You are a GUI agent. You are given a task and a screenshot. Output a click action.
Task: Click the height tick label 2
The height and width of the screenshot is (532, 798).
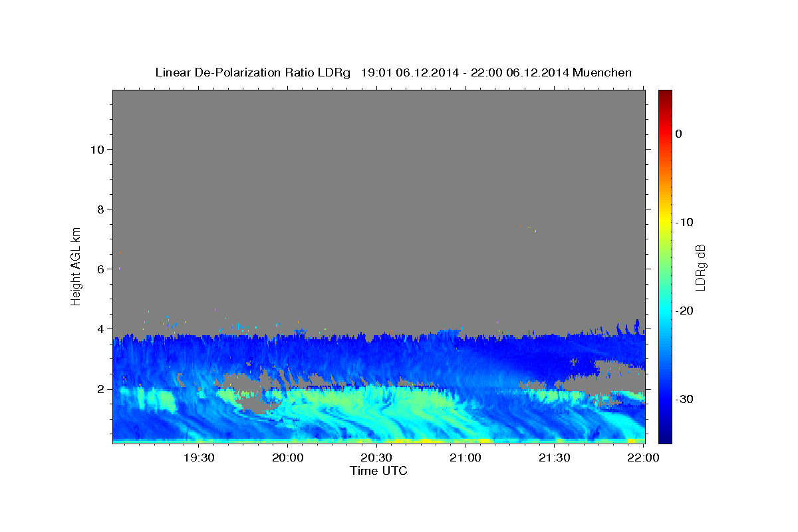(x=101, y=388)
